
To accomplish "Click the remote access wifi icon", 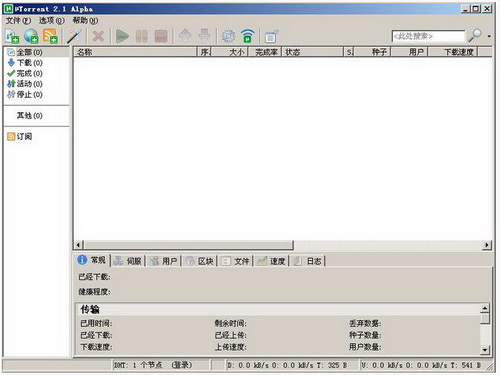I will coord(248,36).
